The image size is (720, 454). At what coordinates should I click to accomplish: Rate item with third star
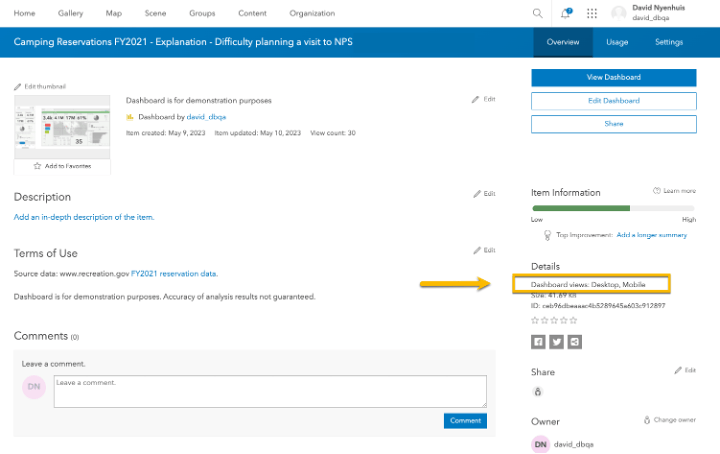pos(554,320)
